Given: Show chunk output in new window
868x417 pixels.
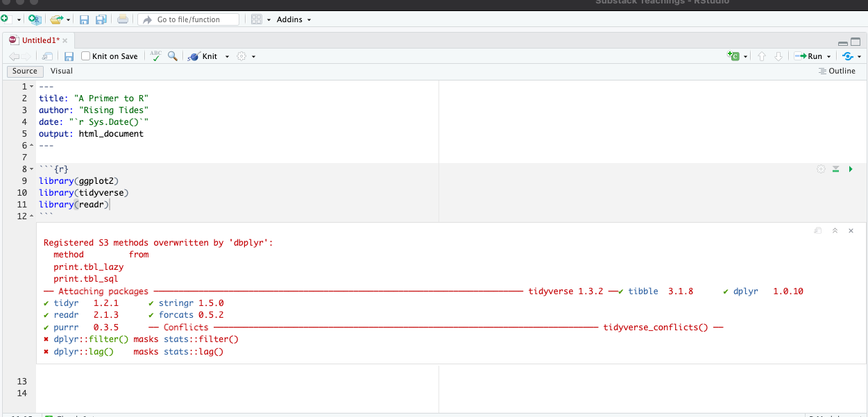Looking at the screenshot, I should point(818,230).
